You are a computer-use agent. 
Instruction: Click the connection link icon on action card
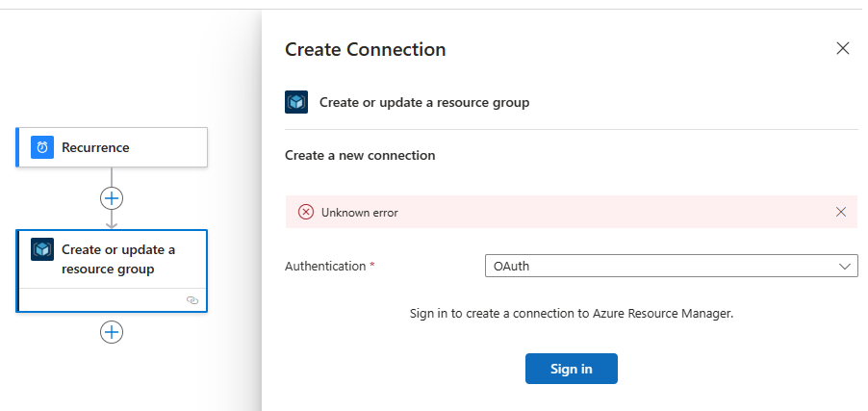(x=192, y=300)
